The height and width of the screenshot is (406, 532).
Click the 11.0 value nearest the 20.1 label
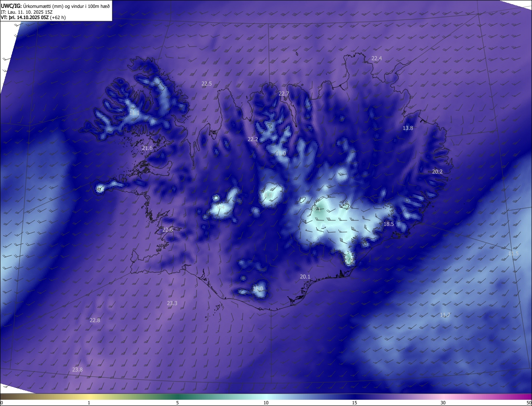point(258,289)
